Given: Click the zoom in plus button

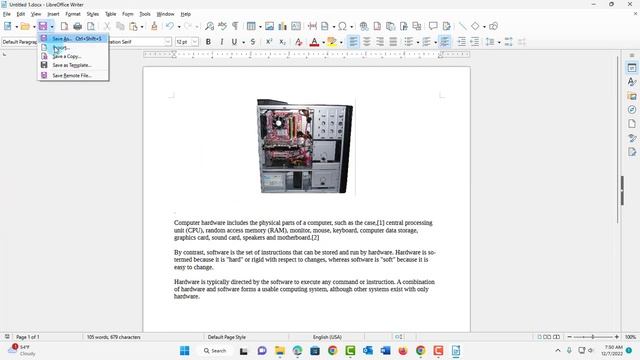Looking at the screenshot, I should [x=617, y=337].
